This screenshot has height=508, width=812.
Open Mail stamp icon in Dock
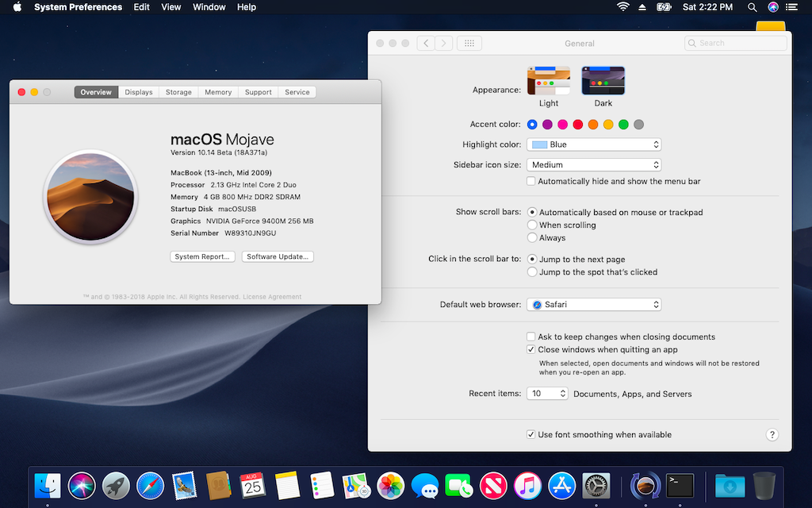[x=184, y=486]
